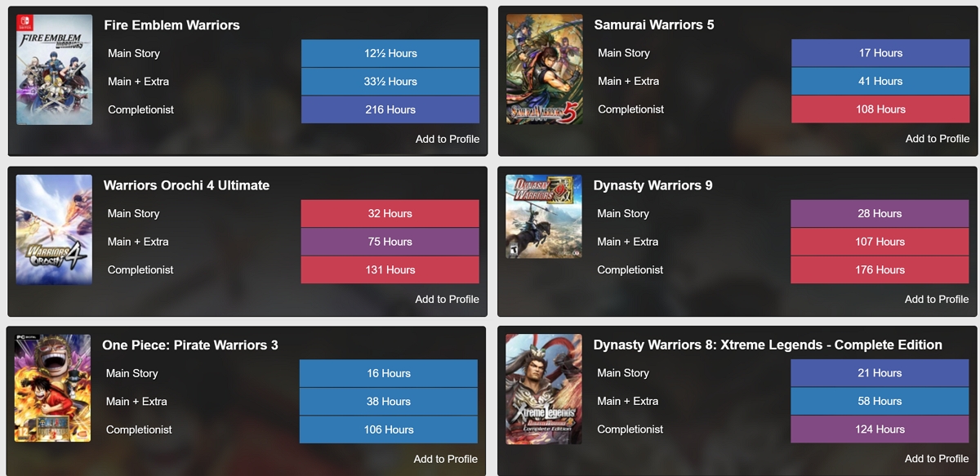
Task: Select Main Story label under Dynasty Warriors 9
Action: tap(623, 214)
